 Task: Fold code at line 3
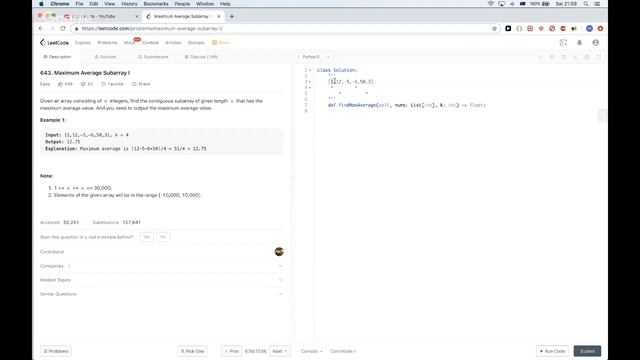point(310,82)
